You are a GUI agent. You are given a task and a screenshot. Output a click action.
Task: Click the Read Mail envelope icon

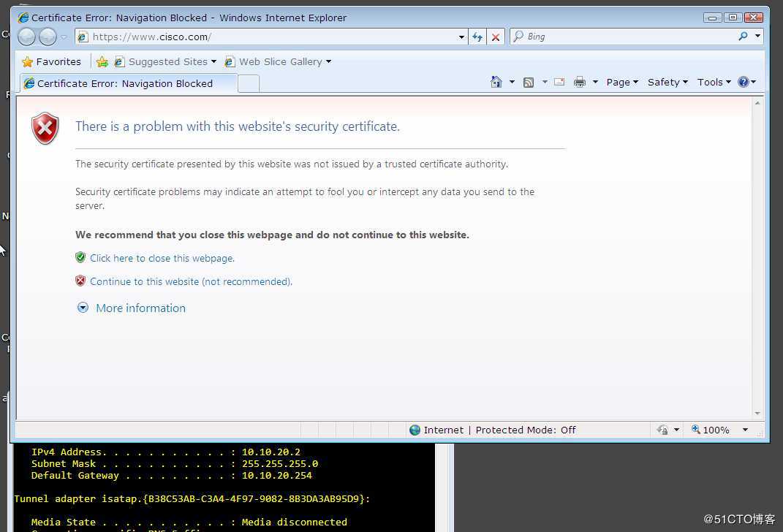pyautogui.click(x=559, y=82)
